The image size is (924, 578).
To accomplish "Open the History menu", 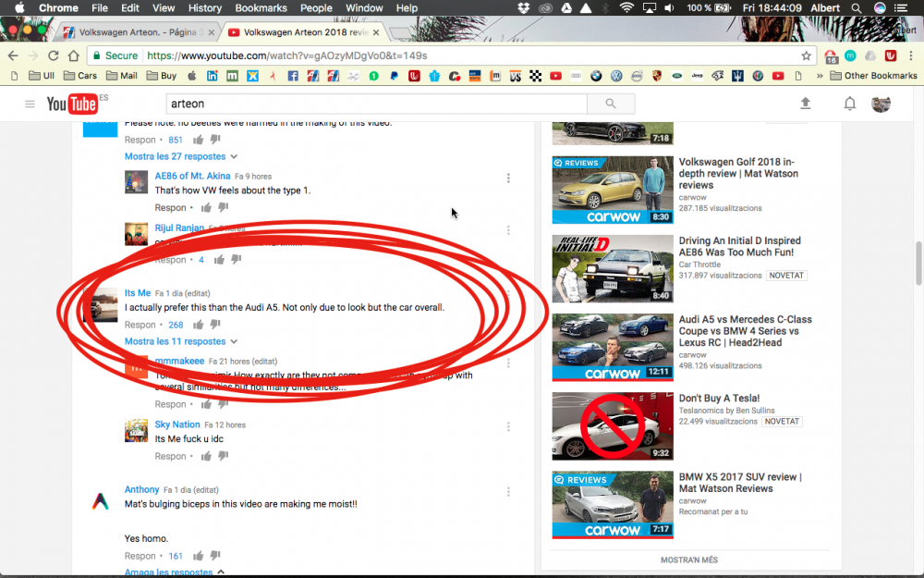I will tap(205, 8).
